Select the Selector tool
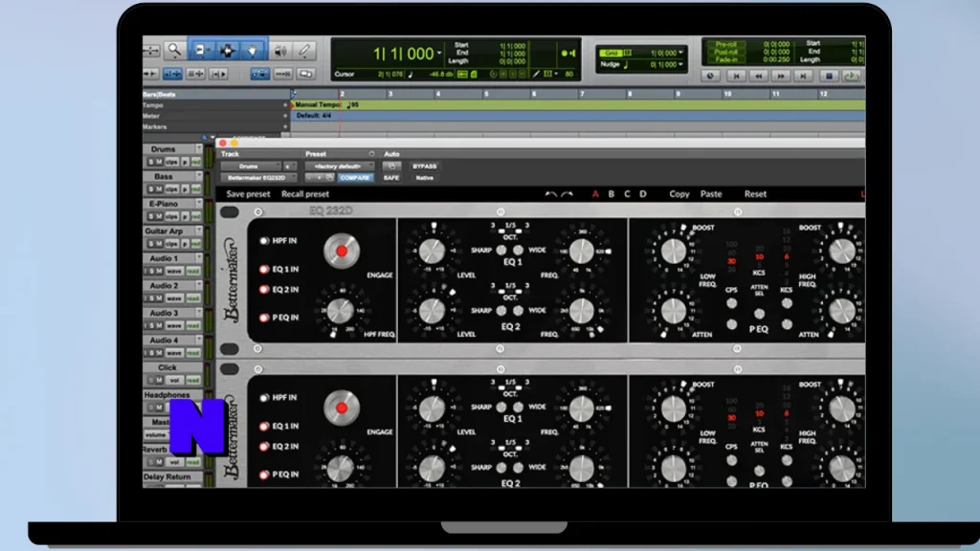The width and height of the screenshot is (980, 551). 227,51
